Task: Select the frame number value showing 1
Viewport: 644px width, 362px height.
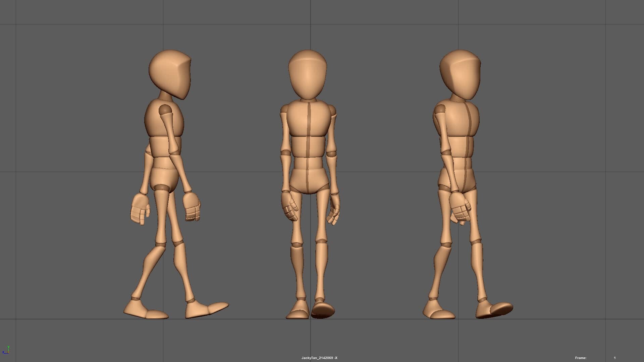Action: [x=615, y=358]
